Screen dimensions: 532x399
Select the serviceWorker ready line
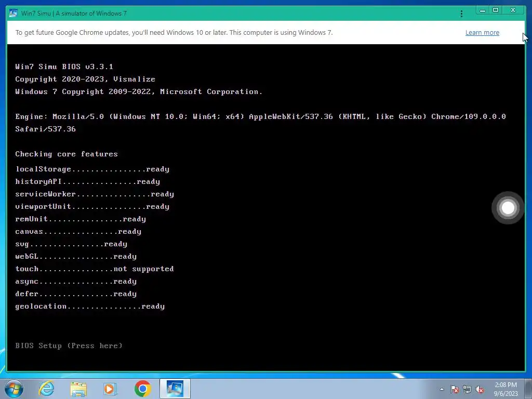[x=95, y=194]
